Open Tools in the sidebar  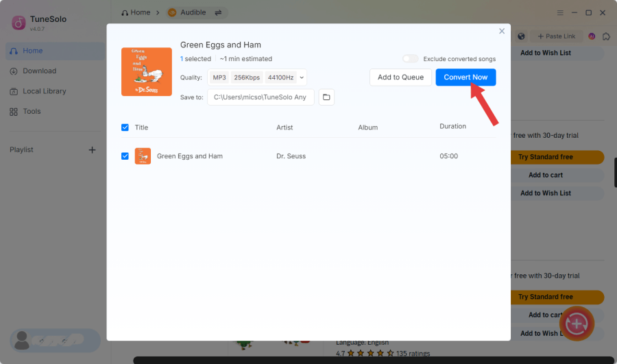click(56, 111)
